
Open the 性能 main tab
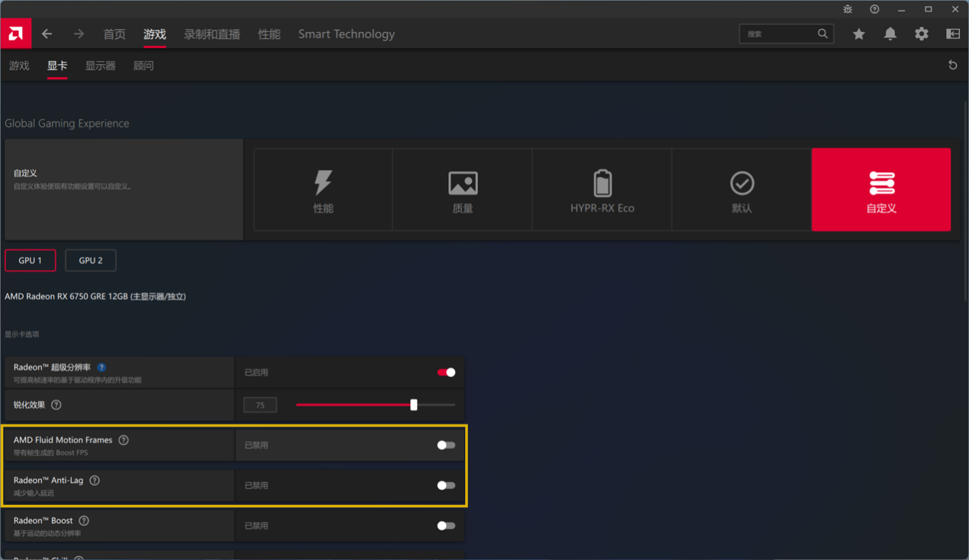point(269,34)
